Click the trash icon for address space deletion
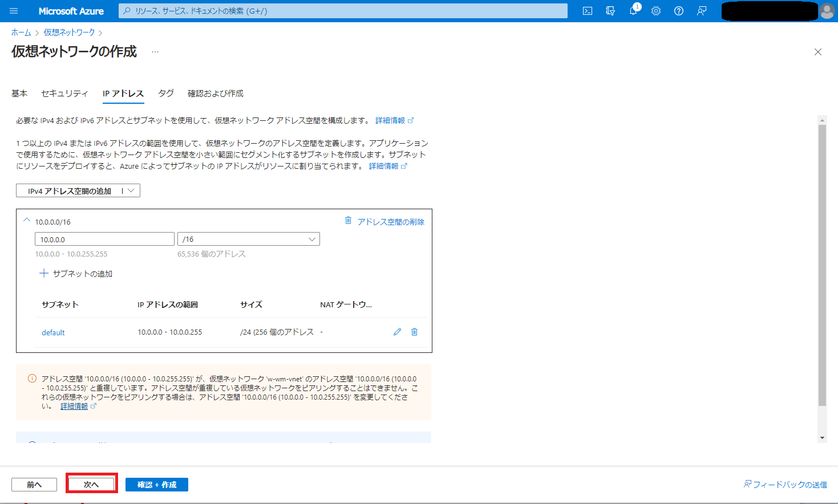This screenshot has height=504, width=838. 348,221
